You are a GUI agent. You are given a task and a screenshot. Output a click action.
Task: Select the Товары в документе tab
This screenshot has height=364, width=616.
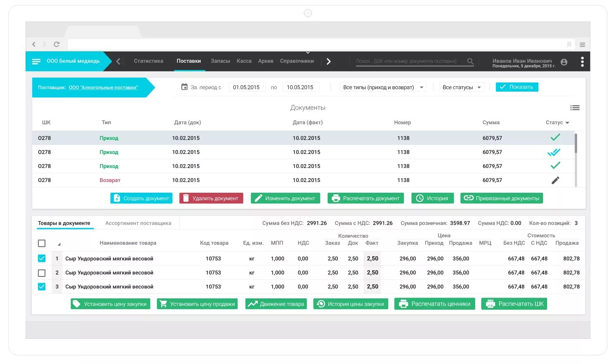[64, 223]
